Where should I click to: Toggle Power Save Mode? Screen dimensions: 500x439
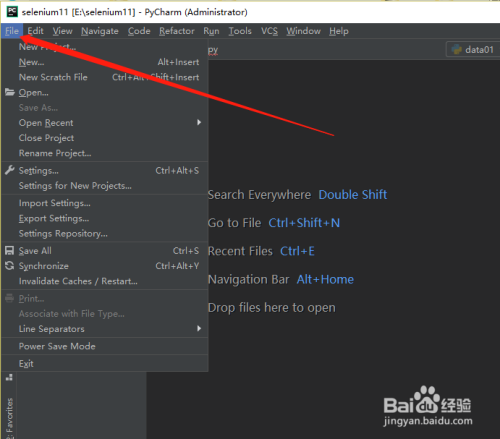(105, 346)
